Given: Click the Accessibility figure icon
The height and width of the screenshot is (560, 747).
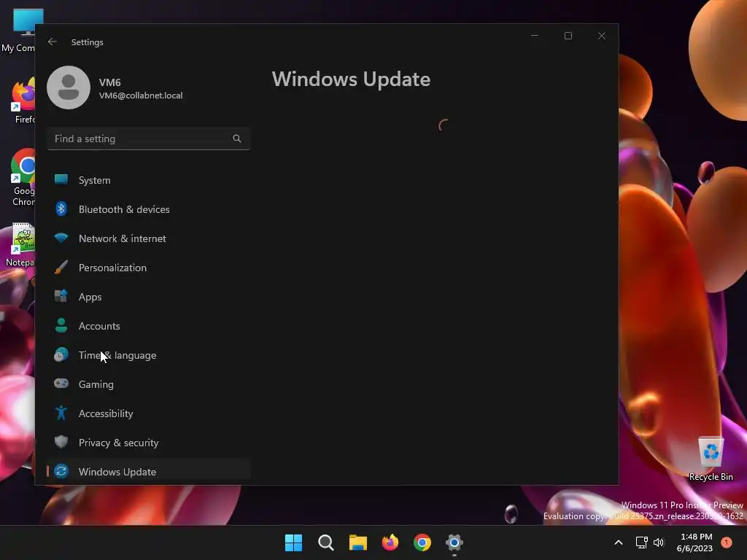Looking at the screenshot, I should (61, 413).
